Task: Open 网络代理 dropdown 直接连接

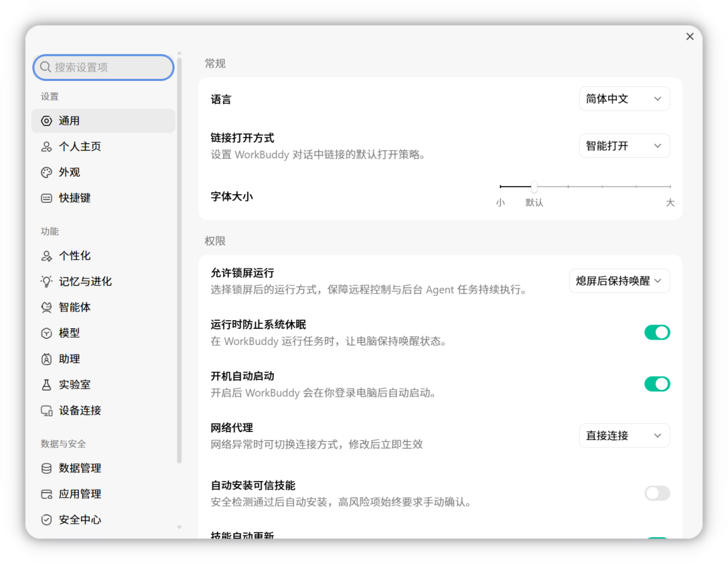Action: [x=624, y=435]
